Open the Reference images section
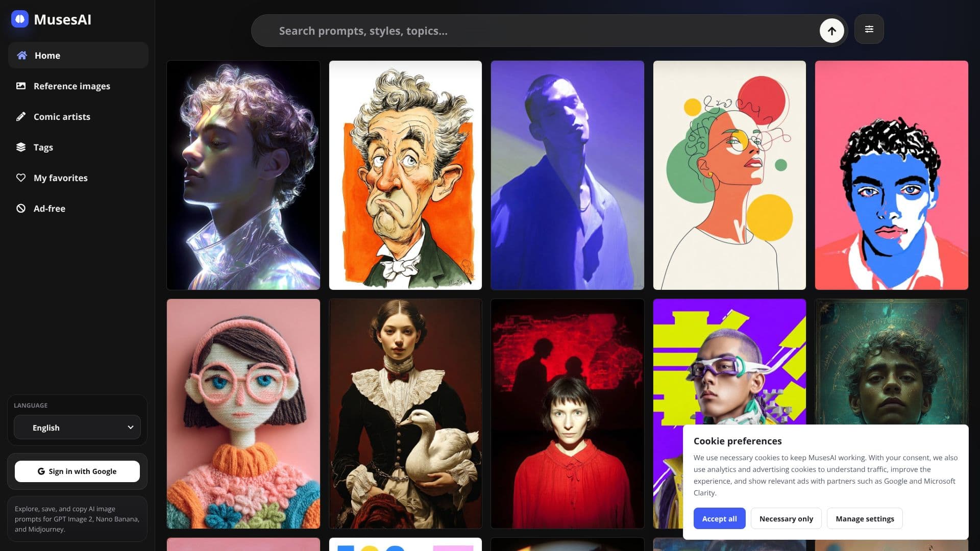This screenshot has height=551, width=980. 78,86
